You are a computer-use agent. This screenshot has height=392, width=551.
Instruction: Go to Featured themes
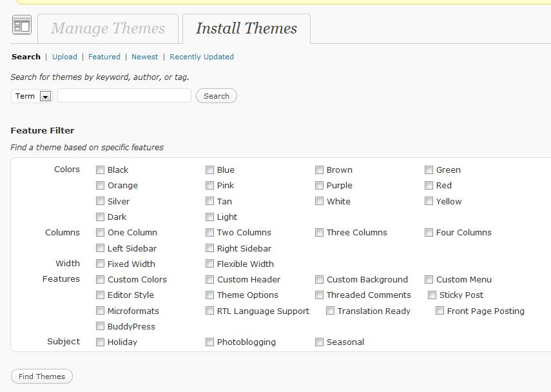pos(104,57)
